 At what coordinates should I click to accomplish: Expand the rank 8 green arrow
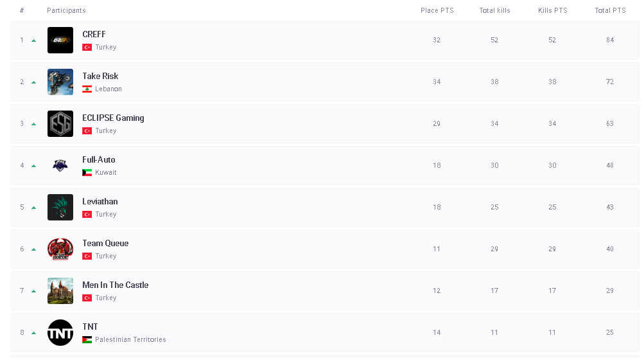pyautogui.click(x=33, y=333)
